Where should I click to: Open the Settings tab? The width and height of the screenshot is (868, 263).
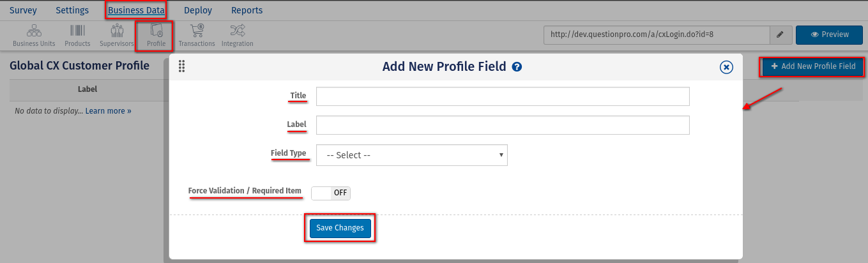[x=72, y=10]
